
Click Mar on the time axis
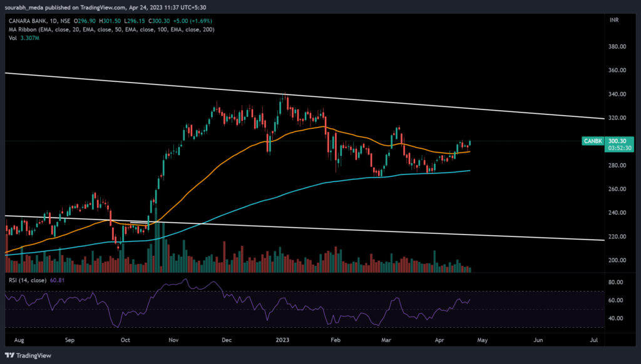386,340
